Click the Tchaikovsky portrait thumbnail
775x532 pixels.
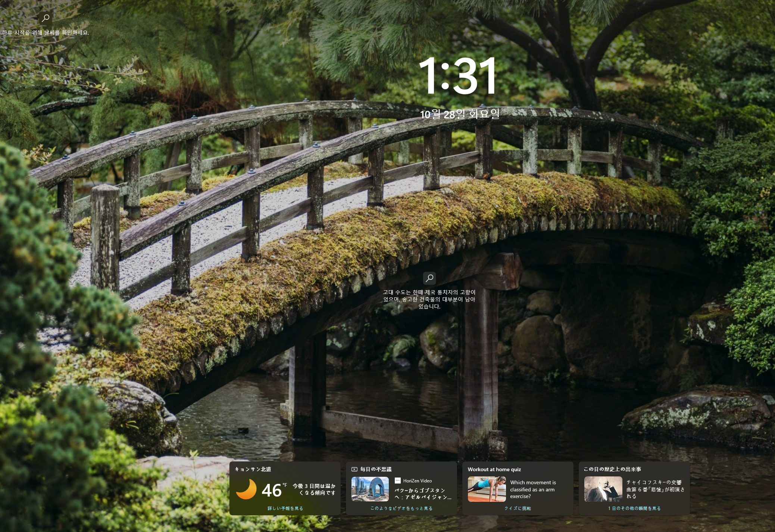pos(603,489)
